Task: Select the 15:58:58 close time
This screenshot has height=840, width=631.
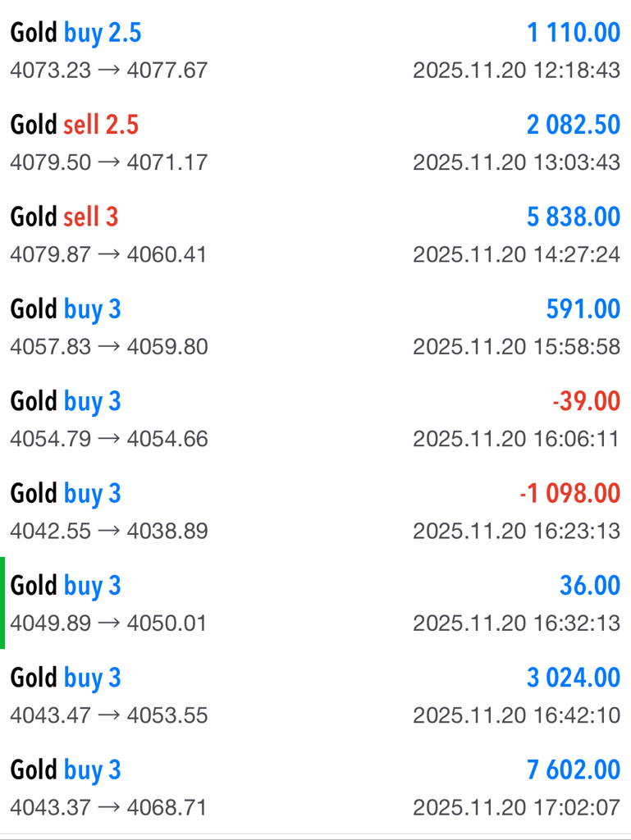Action: (x=517, y=347)
